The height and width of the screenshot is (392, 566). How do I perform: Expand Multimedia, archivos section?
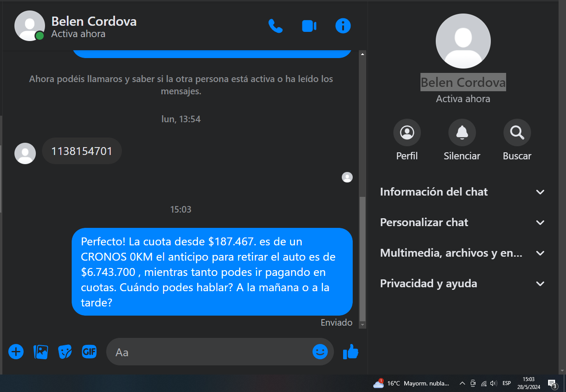click(x=462, y=253)
